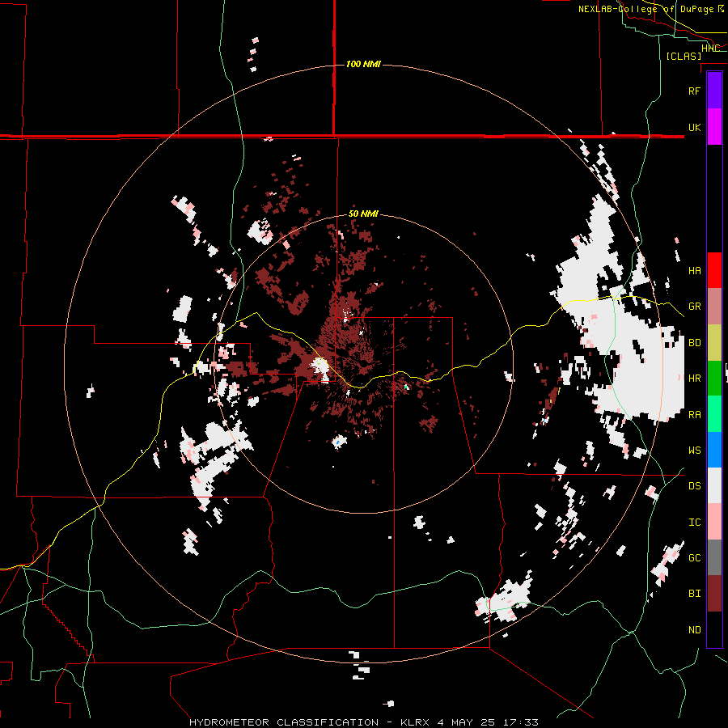
Task: Click the white DS legend swatch
Action: (x=714, y=485)
